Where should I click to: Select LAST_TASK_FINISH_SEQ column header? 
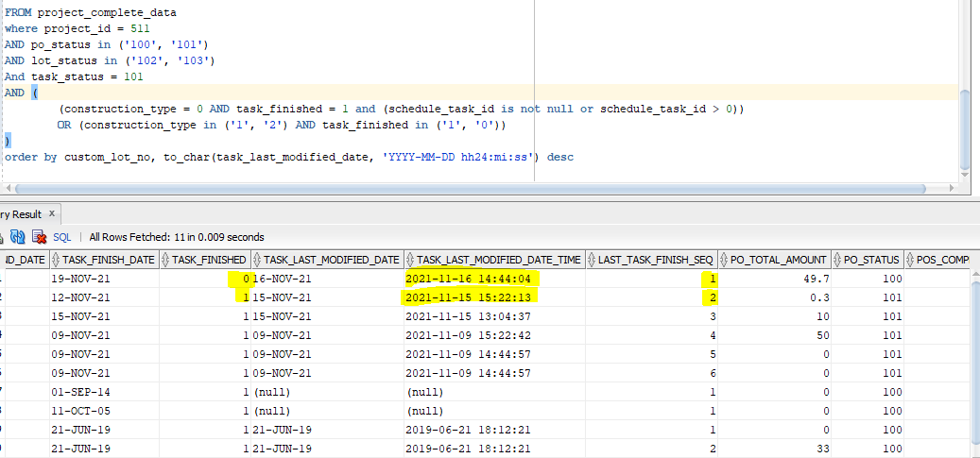point(652,260)
